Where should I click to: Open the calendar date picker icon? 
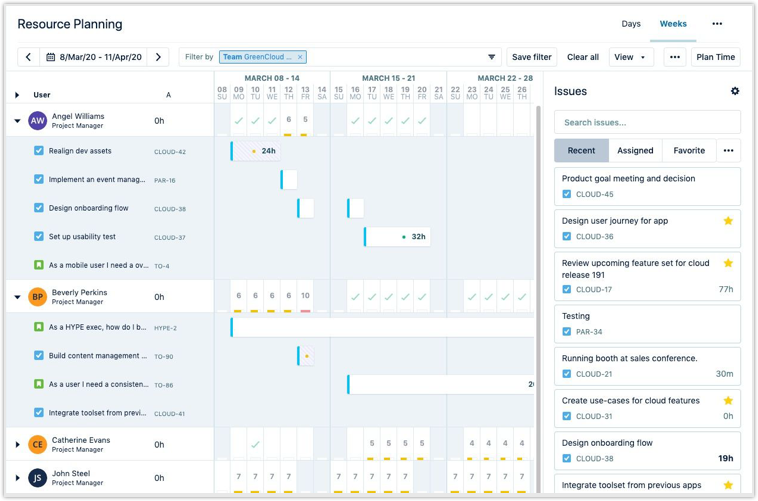click(x=51, y=58)
